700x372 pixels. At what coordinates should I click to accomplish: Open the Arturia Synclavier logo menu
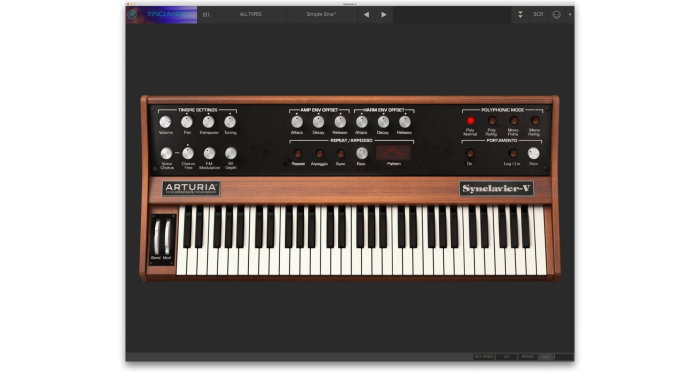[161, 14]
